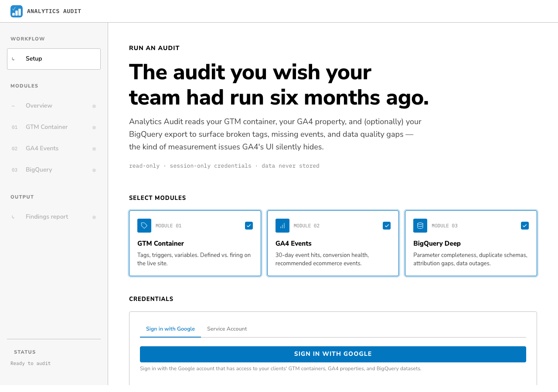Click the Analytics Audit logo icon
Viewport: 558px width, 392px height.
pos(17,11)
